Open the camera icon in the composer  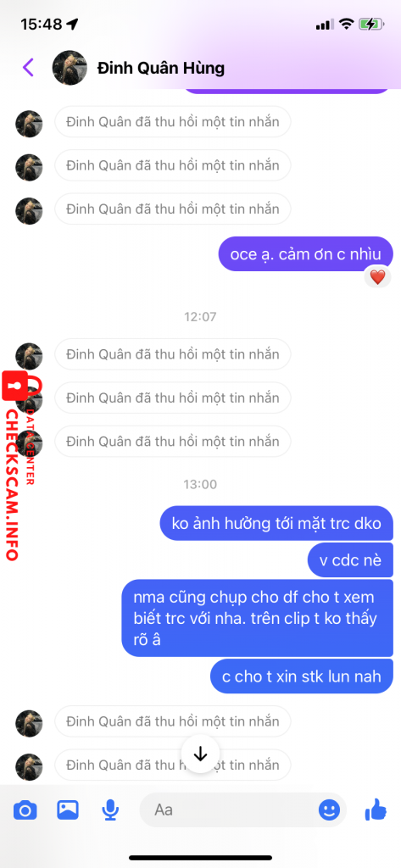coord(25,811)
